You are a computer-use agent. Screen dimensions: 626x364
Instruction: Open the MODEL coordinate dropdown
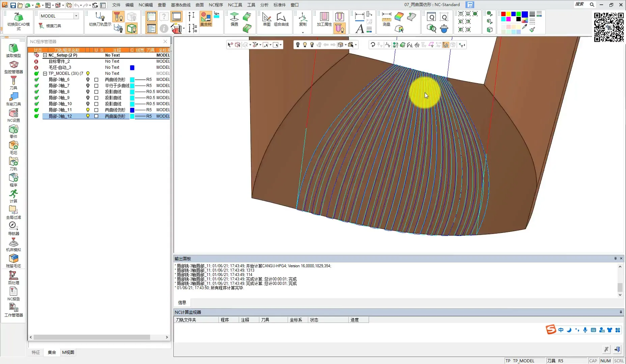coord(76,16)
